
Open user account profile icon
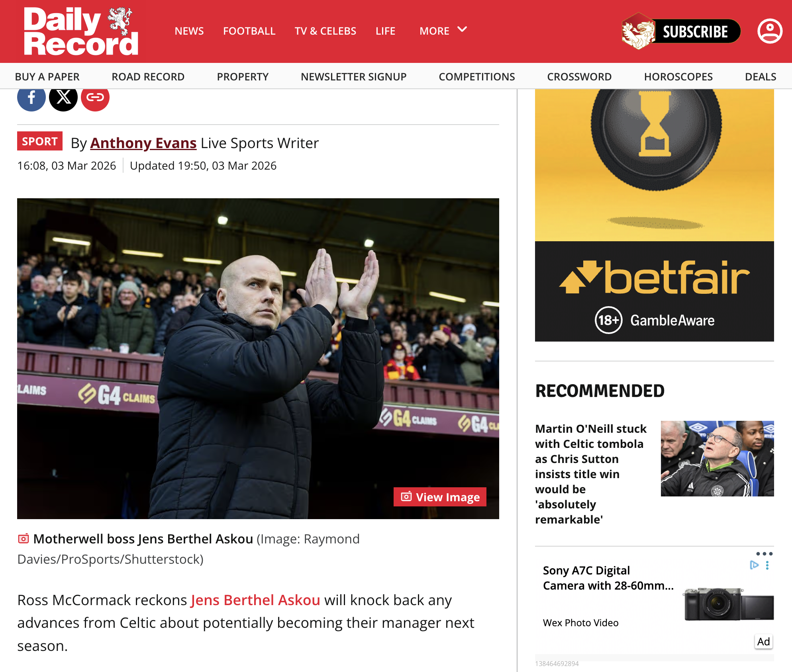click(770, 31)
